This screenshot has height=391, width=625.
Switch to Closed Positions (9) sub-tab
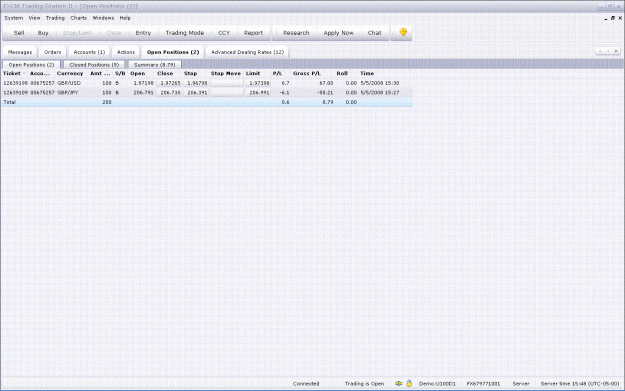tap(94, 65)
